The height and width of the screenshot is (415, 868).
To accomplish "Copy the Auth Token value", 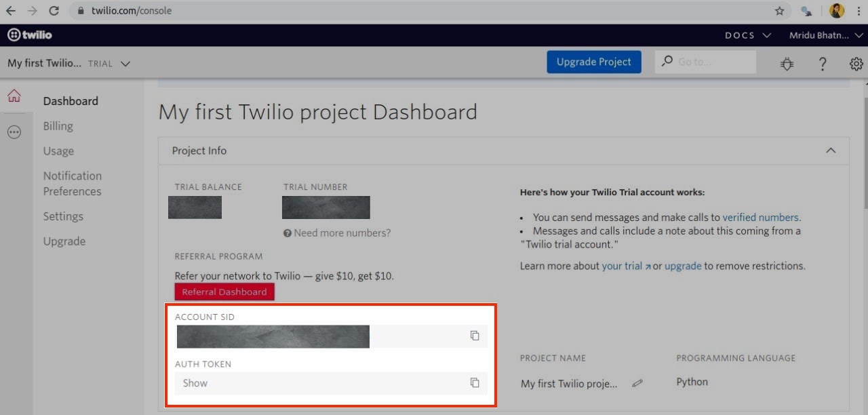I will click(475, 382).
